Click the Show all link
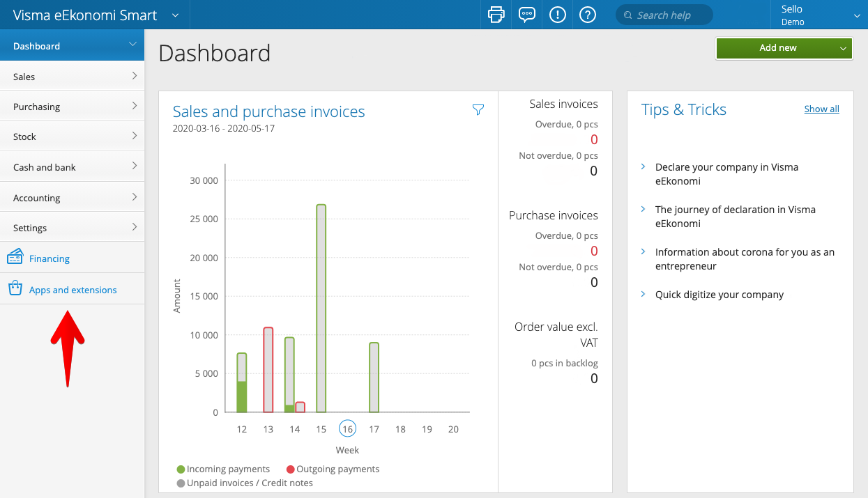Viewport: 868px width, 498px height. coord(821,109)
